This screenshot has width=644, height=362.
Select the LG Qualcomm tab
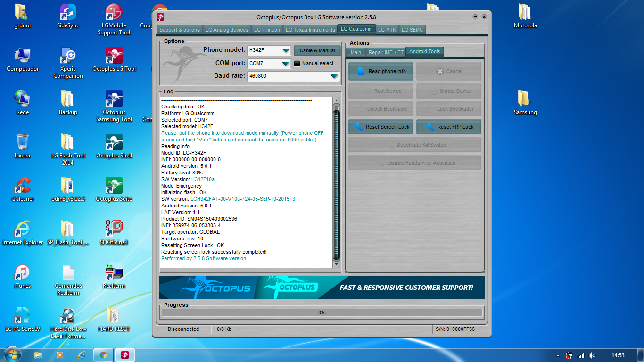[x=356, y=29]
